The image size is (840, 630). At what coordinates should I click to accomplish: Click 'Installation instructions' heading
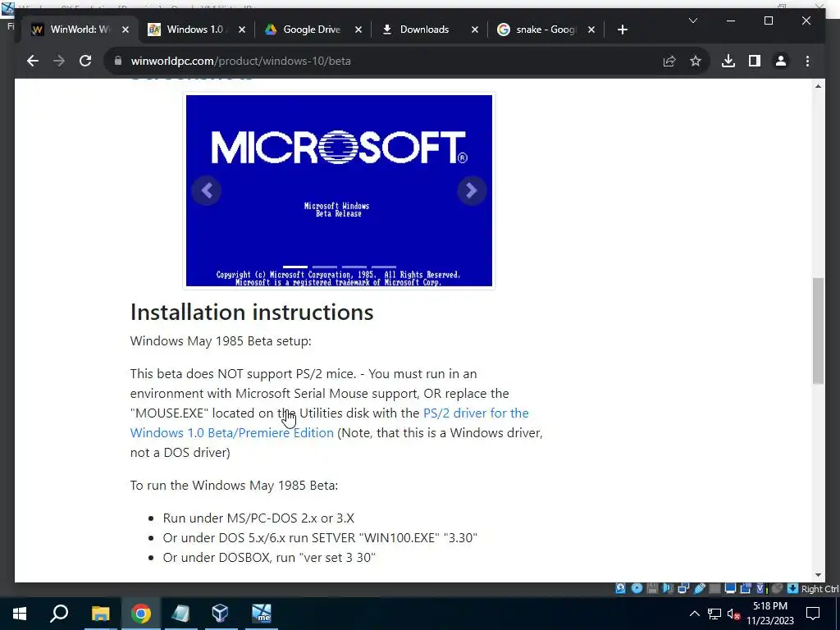point(252,312)
